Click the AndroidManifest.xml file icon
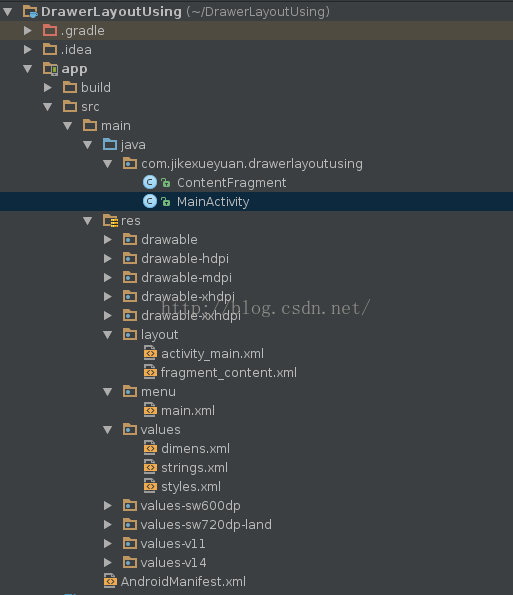The height and width of the screenshot is (595, 513). pyautogui.click(x=110, y=581)
